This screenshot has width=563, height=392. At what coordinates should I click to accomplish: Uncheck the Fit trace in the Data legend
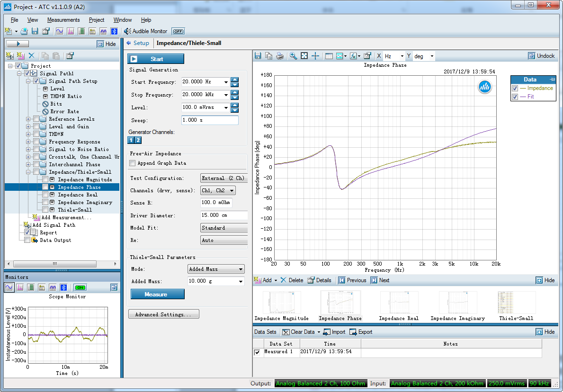point(515,97)
